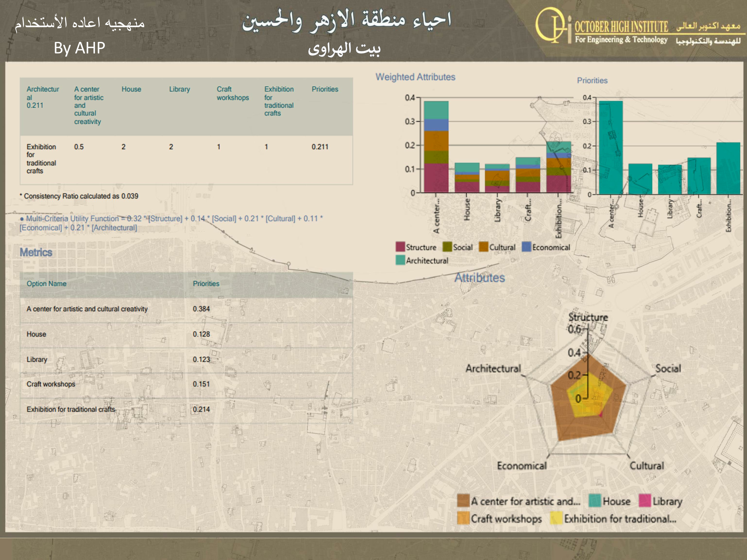Select the Priorities column header in Metrics table
The height and width of the screenshot is (560, 747).
click(x=206, y=284)
